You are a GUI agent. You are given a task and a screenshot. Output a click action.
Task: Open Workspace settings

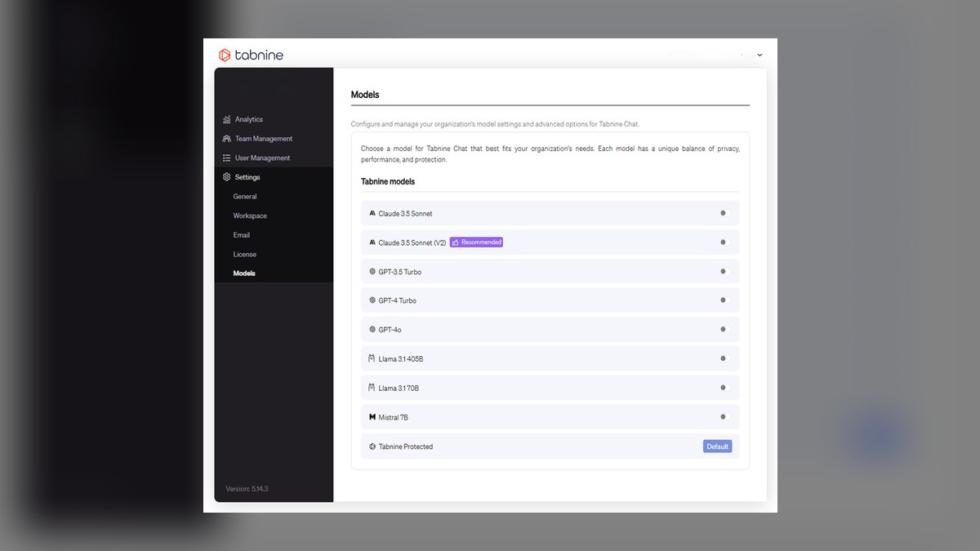(250, 216)
